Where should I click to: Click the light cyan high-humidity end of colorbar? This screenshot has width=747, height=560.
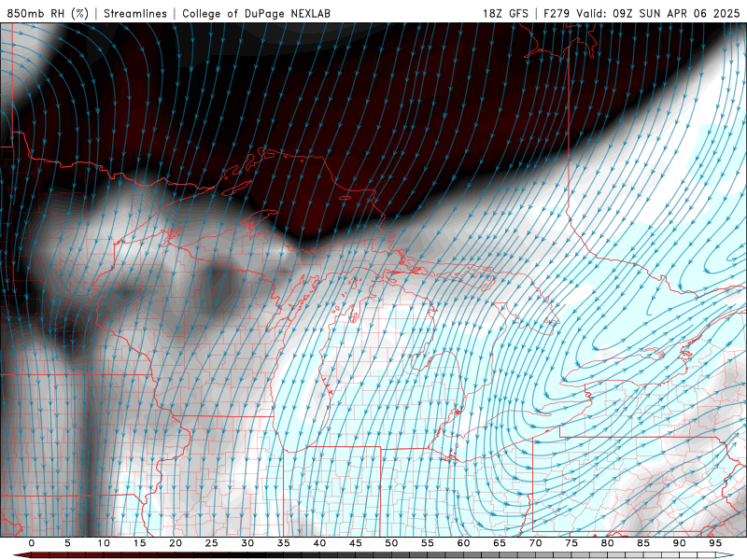point(725,555)
